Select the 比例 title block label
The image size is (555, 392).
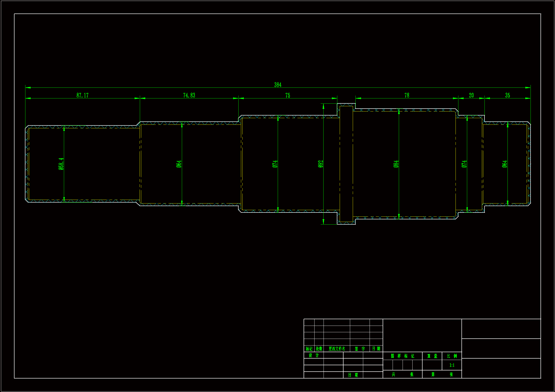tap(452, 356)
